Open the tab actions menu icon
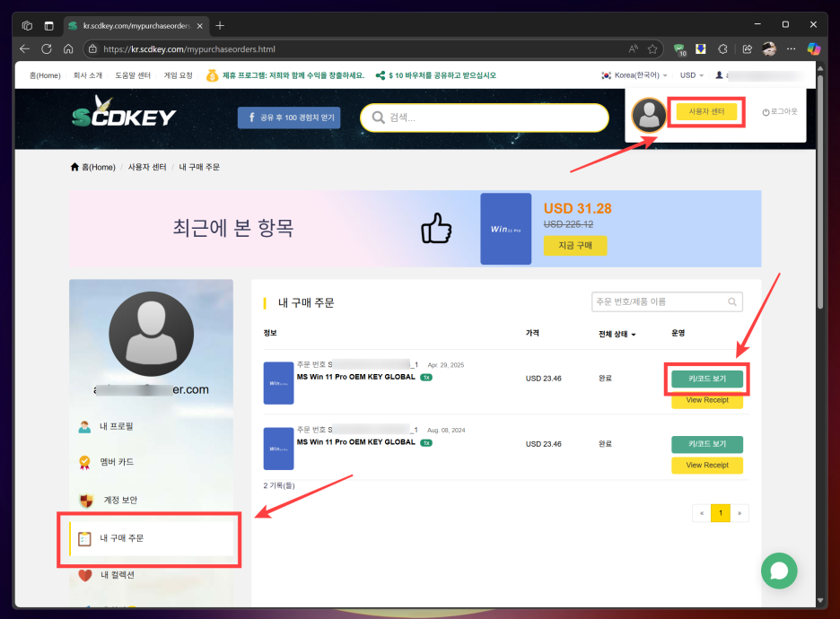This screenshot has height=619, width=840. click(x=48, y=26)
